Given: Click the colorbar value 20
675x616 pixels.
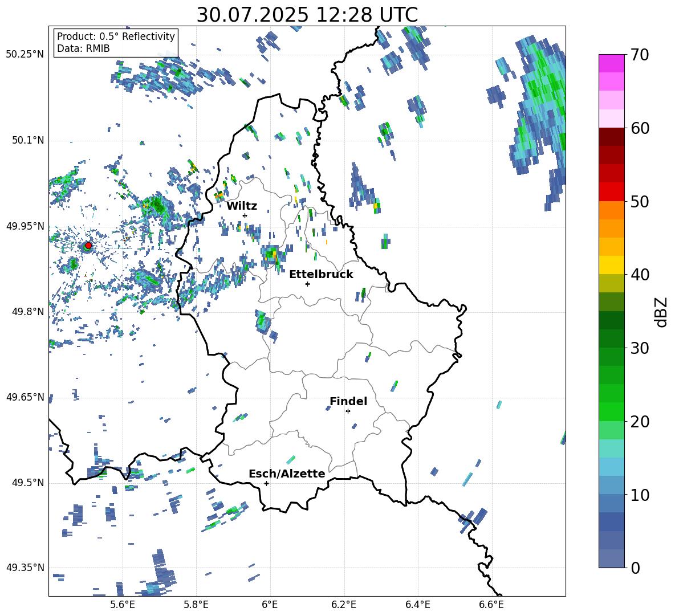Looking at the screenshot, I should coord(640,421).
